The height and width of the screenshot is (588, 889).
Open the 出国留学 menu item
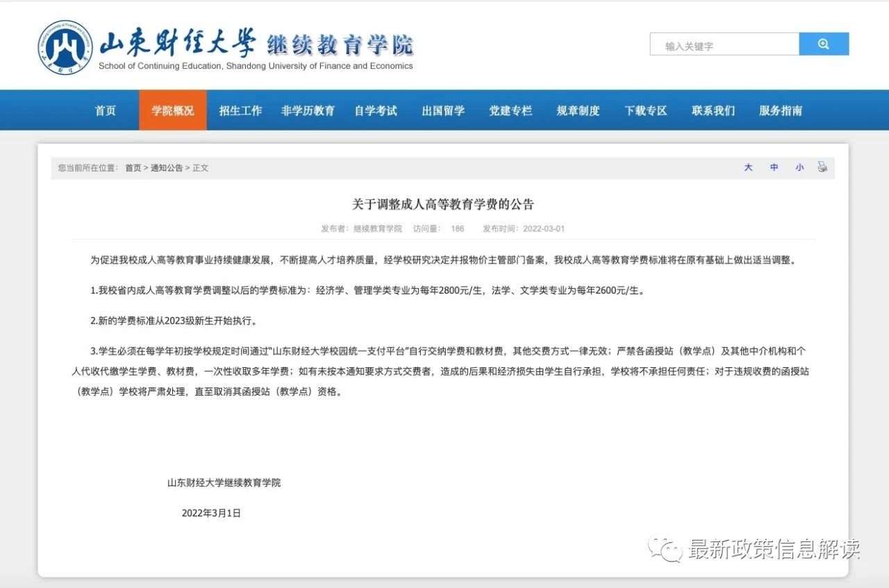tap(443, 110)
